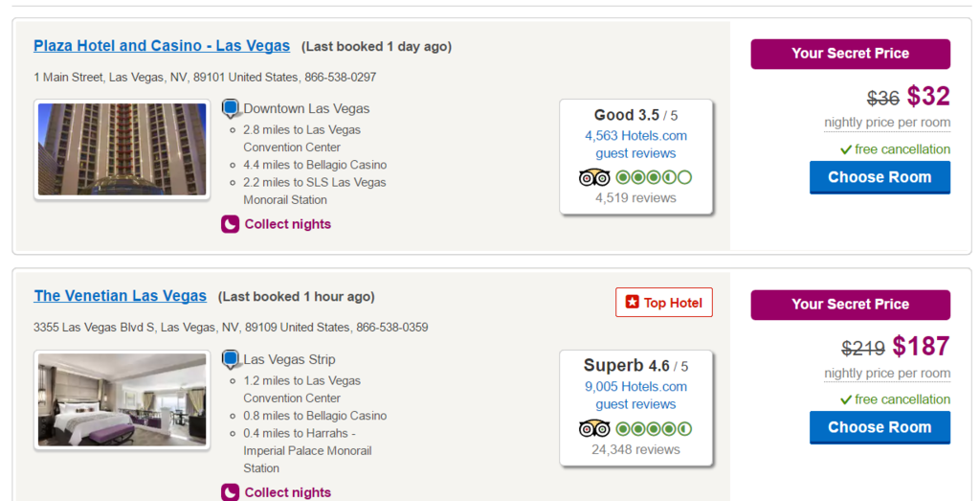Click Collect nights text under Plaza Hotel
Screen dimensions: 980x501
pos(287,224)
